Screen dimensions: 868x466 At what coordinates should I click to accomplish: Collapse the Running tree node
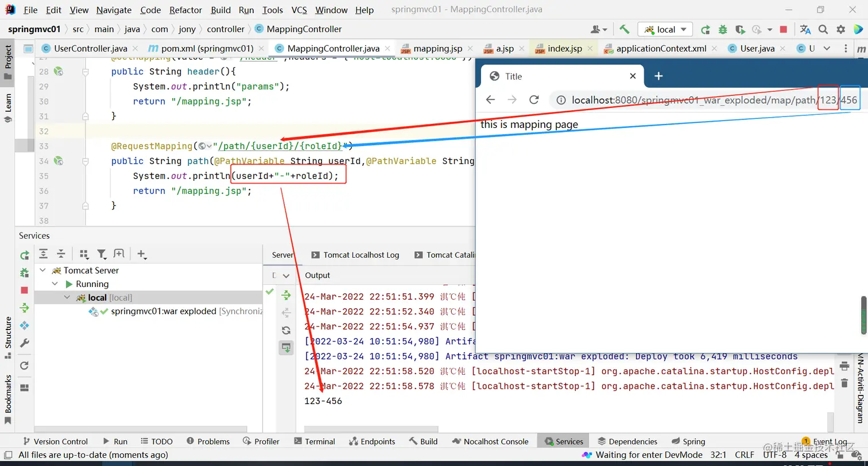pyautogui.click(x=55, y=284)
